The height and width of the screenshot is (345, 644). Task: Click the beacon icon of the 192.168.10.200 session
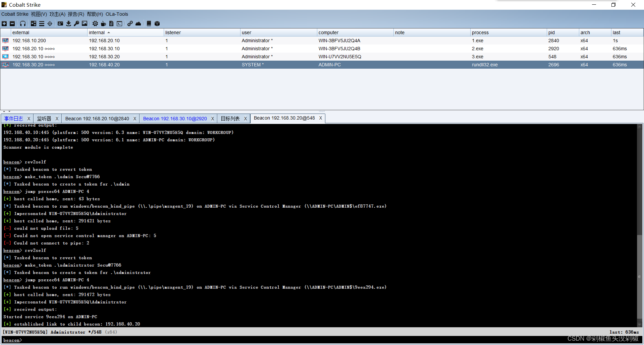(5, 41)
